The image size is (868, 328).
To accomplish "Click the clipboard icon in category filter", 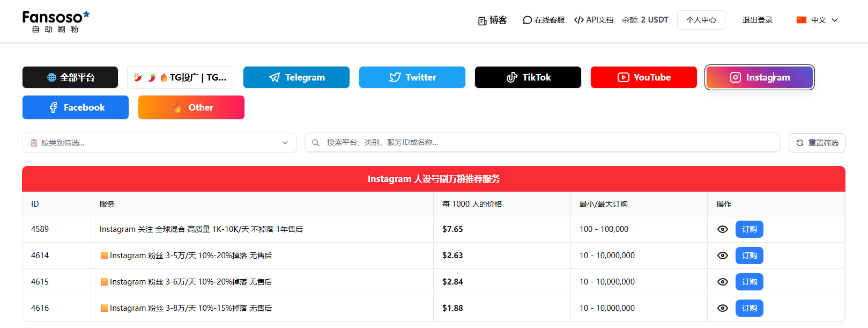I will pyautogui.click(x=34, y=143).
